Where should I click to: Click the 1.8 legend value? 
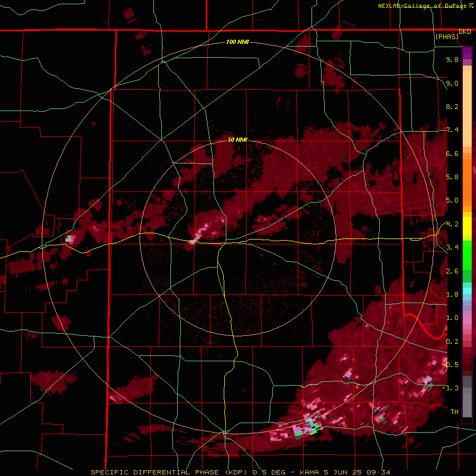tap(452, 295)
